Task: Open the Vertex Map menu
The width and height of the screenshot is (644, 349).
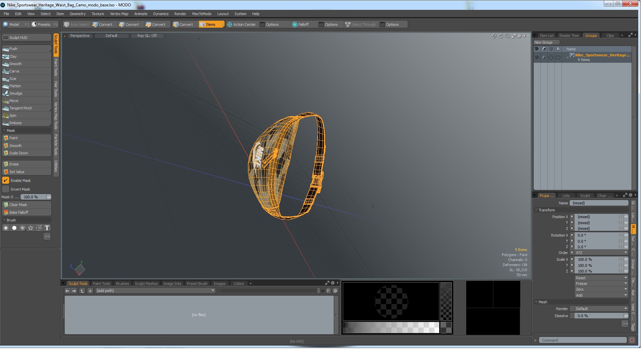Action: pos(119,14)
